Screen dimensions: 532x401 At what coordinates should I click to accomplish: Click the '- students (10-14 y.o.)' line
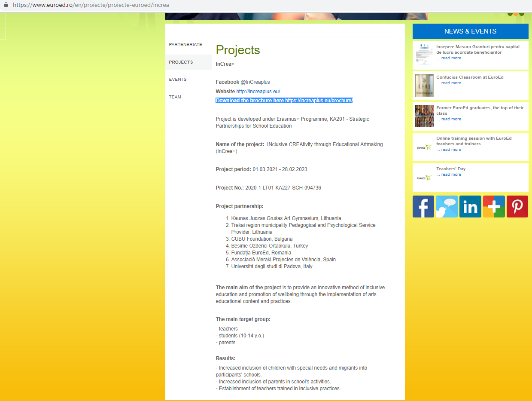[x=240, y=336]
